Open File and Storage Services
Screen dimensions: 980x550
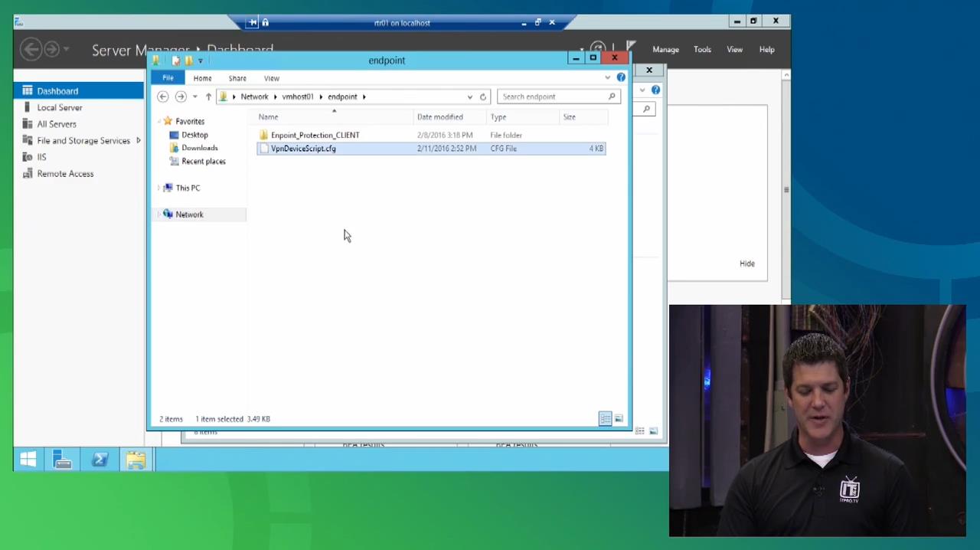pyautogui.click(x=83, y=141)
